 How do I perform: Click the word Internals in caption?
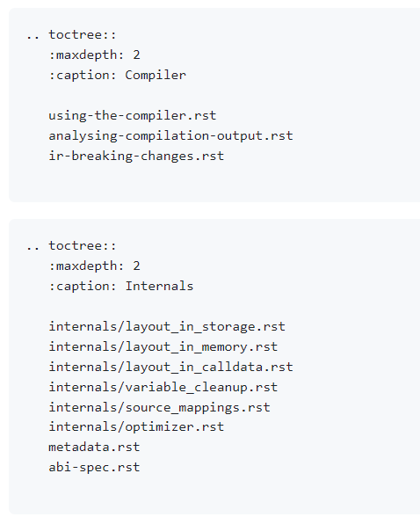click(159, 287)
